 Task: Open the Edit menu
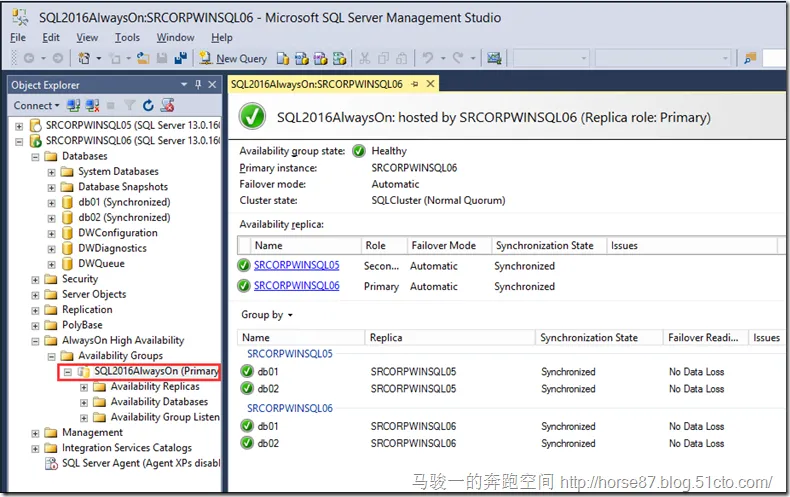(x=50, y=38)
